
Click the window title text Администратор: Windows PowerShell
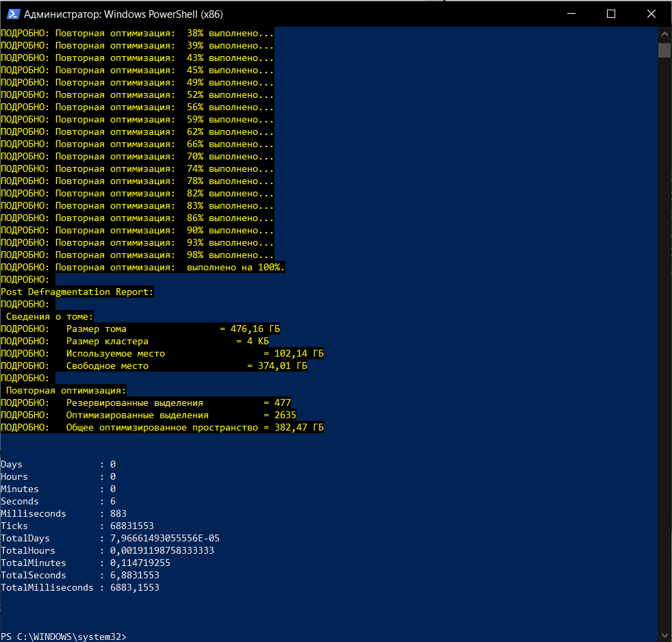(x=123, y=14)
